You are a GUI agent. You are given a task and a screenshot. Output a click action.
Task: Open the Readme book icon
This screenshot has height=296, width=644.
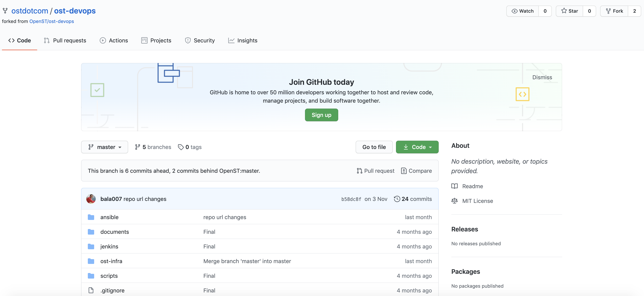coord(454,186)
